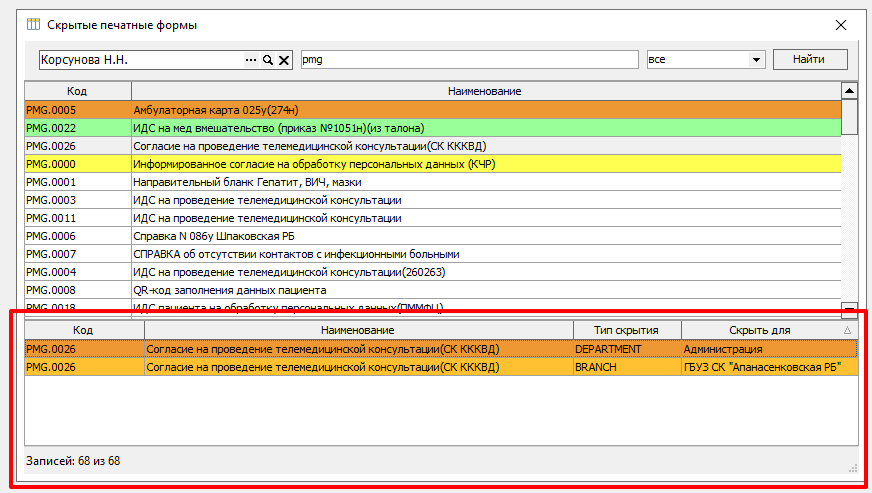Viewport: 872px width, 493px height.
Task: Sort lower table by Скрыть для header
Action: pyautogui.click(x=770, y=330)
